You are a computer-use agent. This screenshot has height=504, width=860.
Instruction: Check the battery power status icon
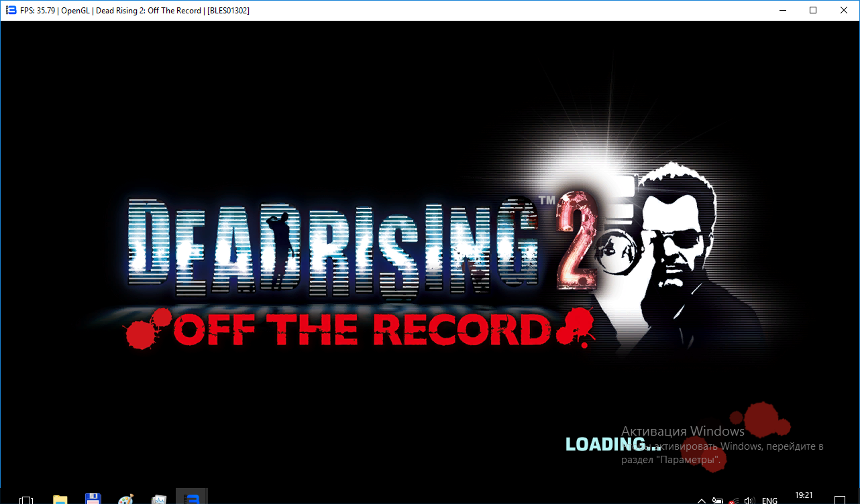[718, 500]
